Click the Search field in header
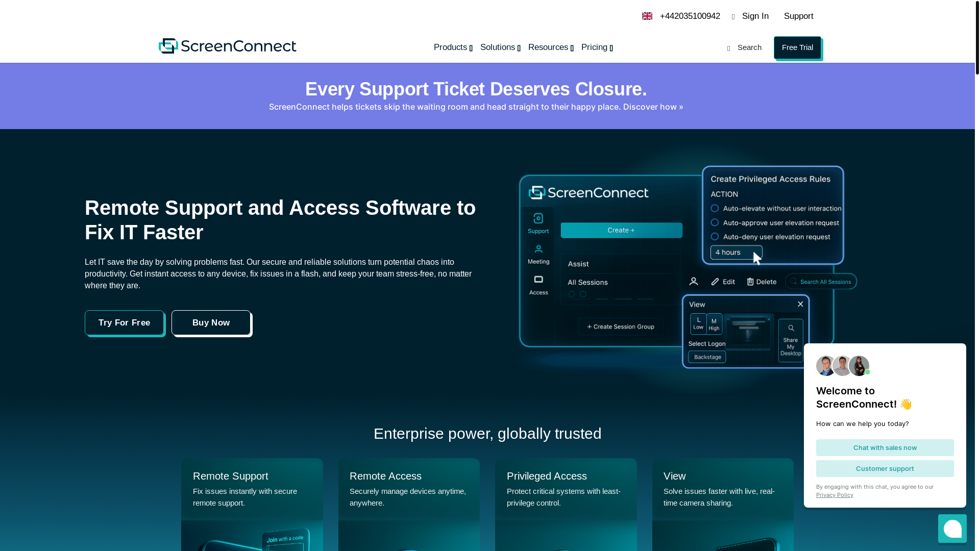980x551 pixels. coord(749,47)
